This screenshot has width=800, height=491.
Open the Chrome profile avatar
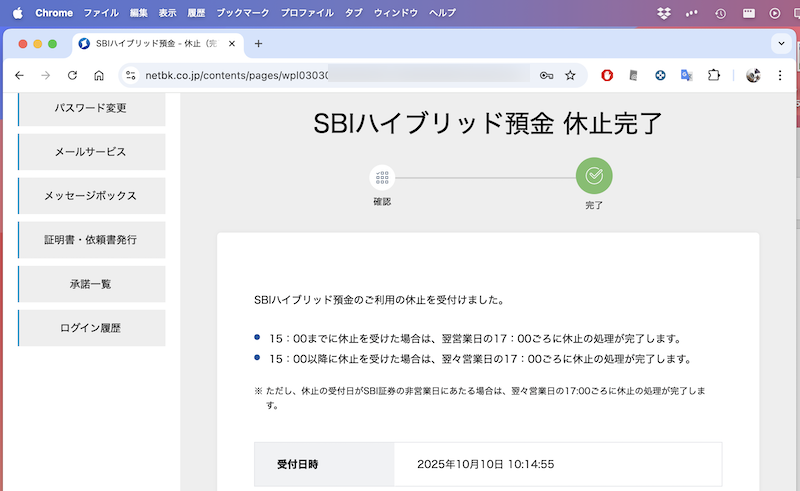(x=753, y=75)
